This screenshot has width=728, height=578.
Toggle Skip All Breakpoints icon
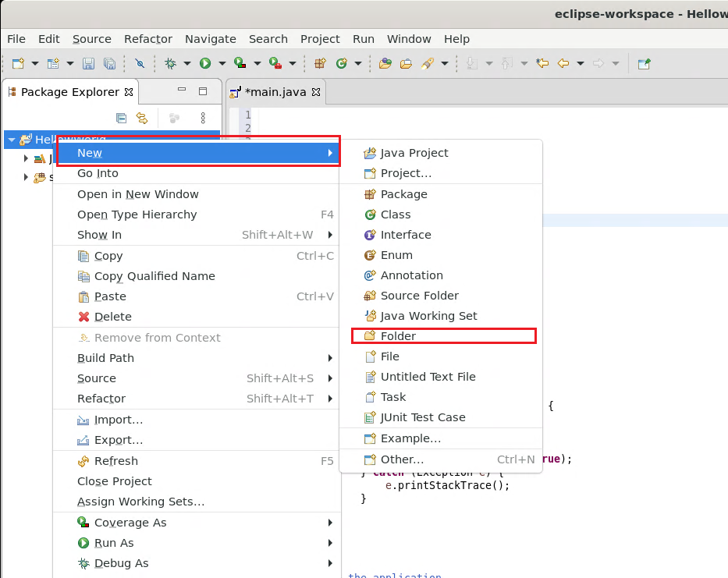pos(140,63)
